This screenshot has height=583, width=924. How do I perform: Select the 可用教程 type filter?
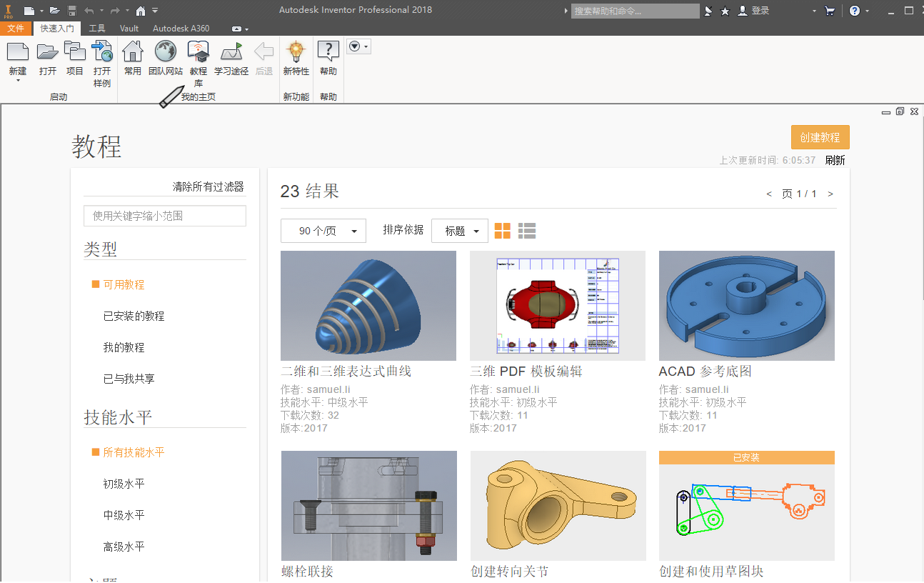[x=124, y=284]
